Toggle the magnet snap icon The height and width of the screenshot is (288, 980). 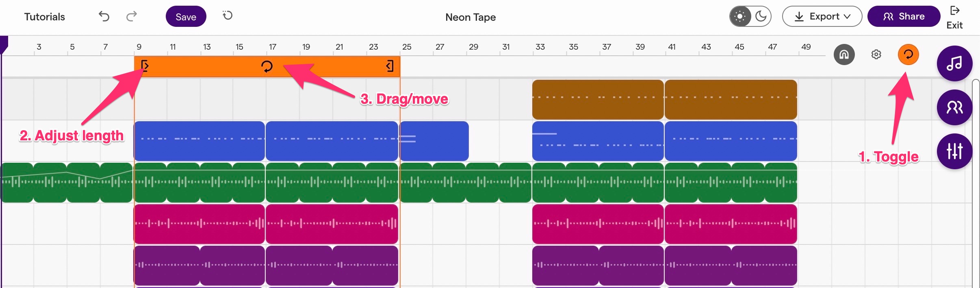coord(844,55)
